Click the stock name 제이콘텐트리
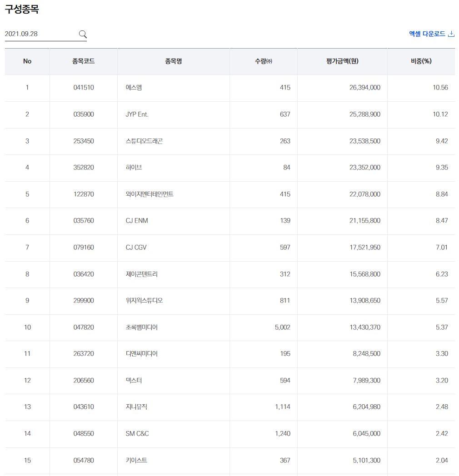The height and width of the screenshot is (476, 459). [x=141, y=274]
